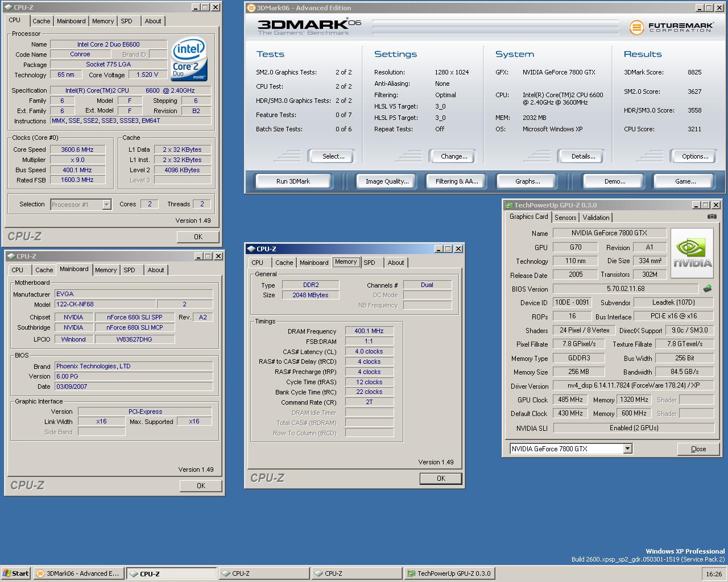Click the CPU-Z Memory window title icon
This screenshot has height=582, width=728.
(251, 249)
